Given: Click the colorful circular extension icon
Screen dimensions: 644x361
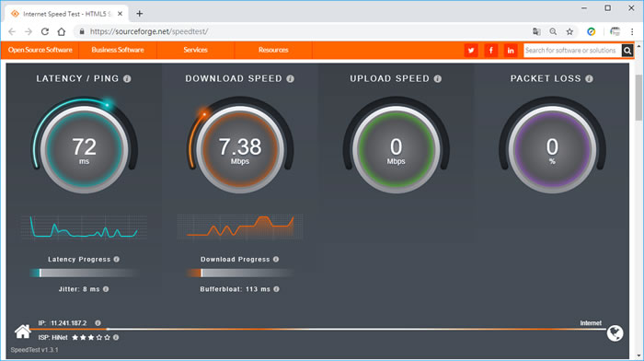Looking at the screenshot, I should click(x=591, y=31).
